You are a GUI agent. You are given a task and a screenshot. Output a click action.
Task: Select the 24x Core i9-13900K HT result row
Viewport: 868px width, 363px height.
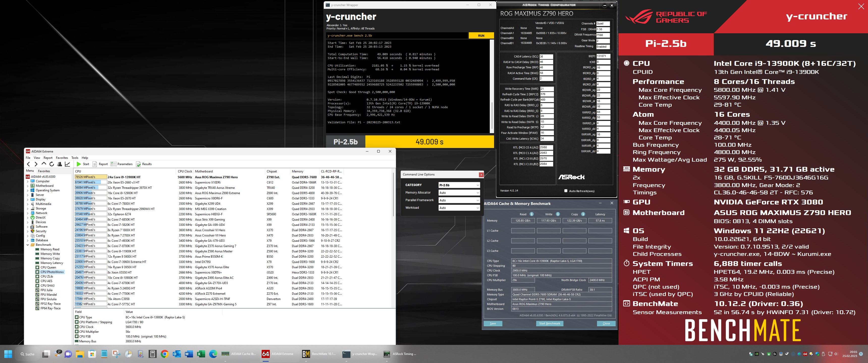[209, 177]
